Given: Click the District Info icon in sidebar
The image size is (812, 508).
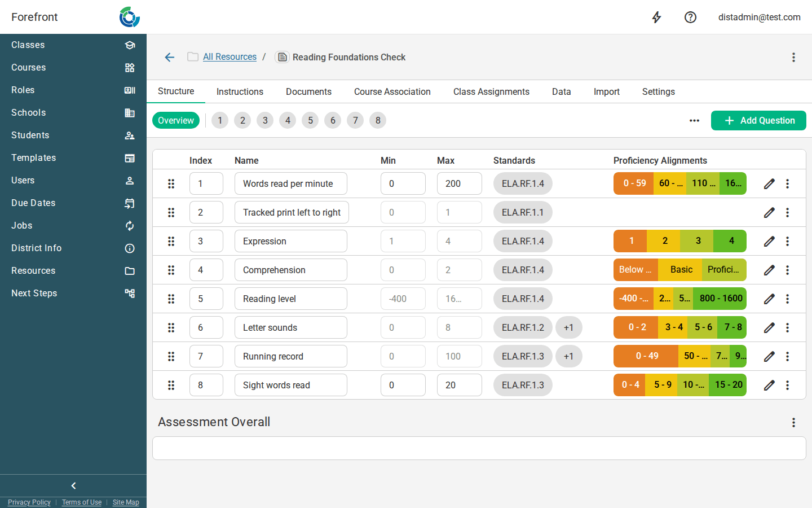Looking at the screenshot, I should pyautogui.click(x=130, y=248).
